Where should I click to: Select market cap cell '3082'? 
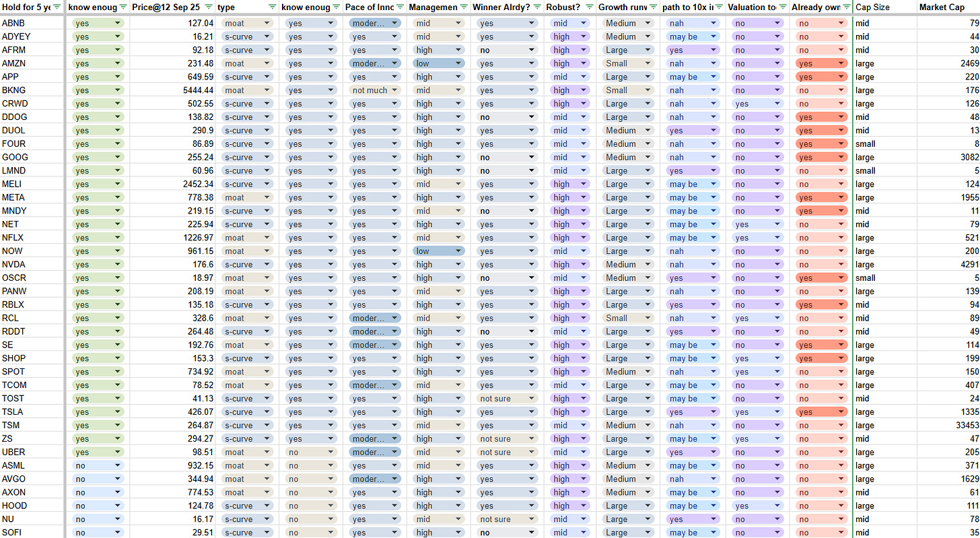pos(948,157)
